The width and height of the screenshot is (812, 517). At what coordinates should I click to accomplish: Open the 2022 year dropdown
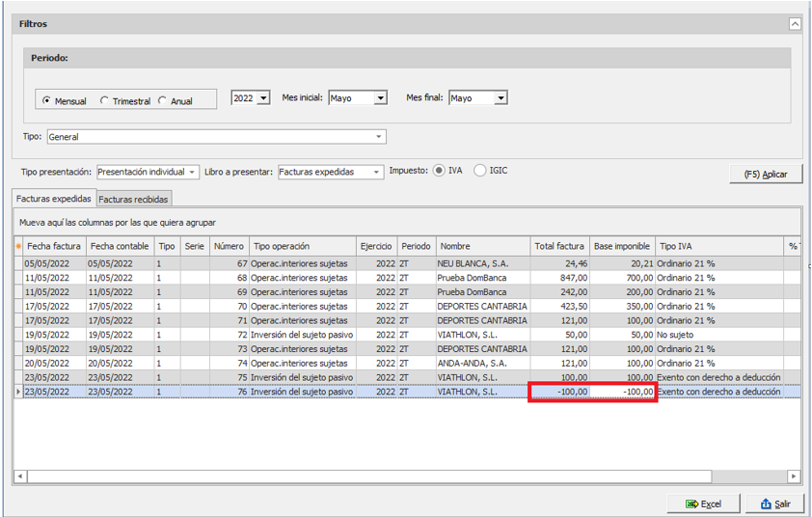(x=263, y=98)
